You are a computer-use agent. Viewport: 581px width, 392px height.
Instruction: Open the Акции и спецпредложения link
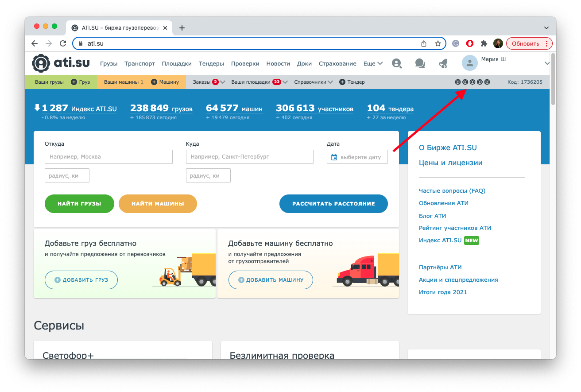pos(458,280)
